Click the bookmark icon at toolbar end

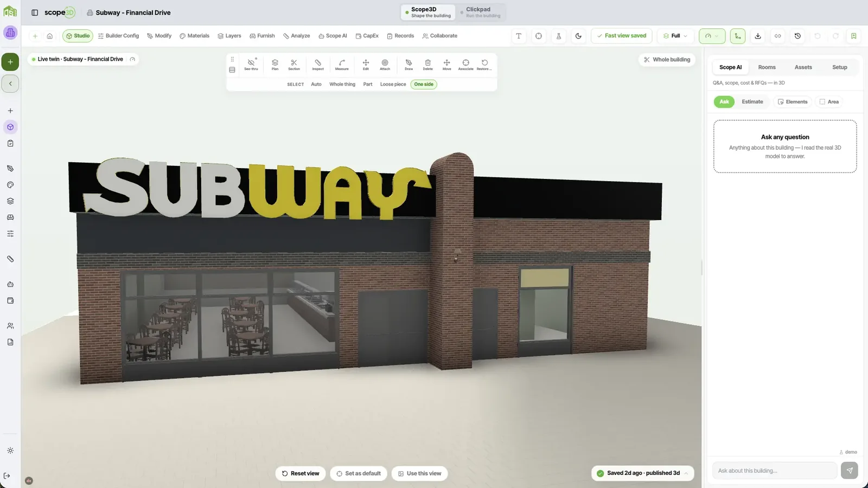point(853,36)
